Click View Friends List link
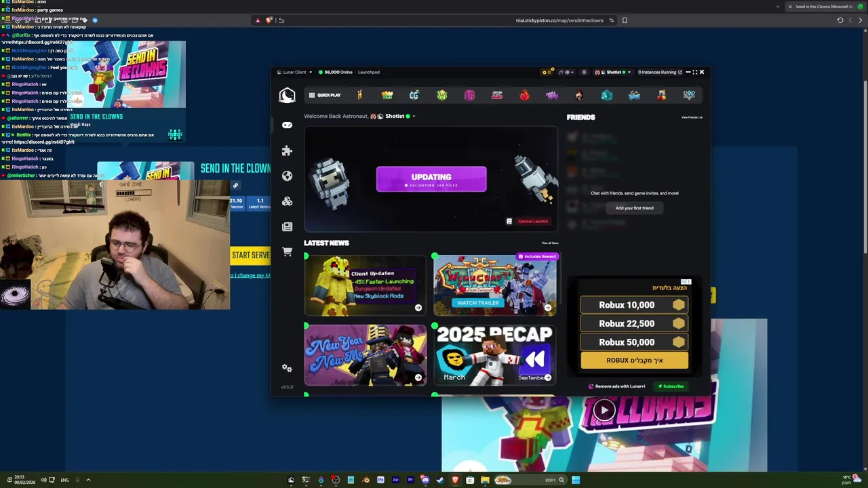Screen dimensions: 868x488 (x=692, y=117)
